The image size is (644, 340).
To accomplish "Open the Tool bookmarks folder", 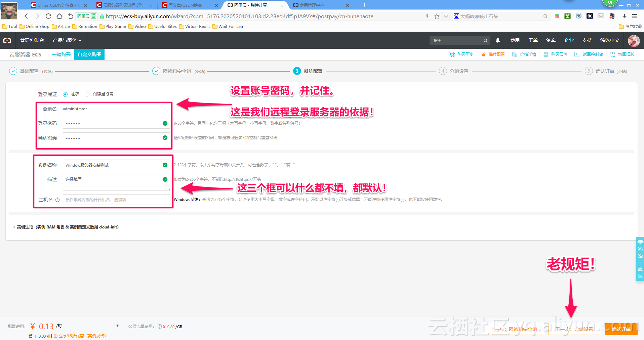I will [10, 27].
